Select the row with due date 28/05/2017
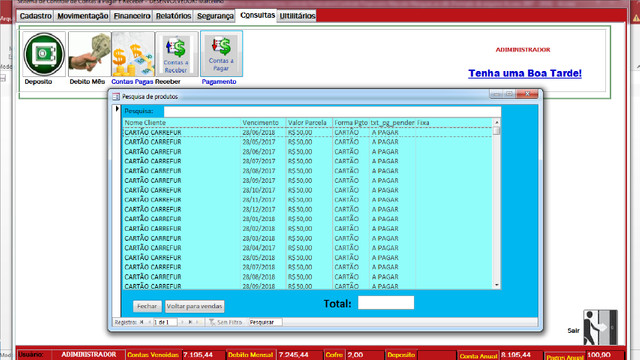 point(308,142)
